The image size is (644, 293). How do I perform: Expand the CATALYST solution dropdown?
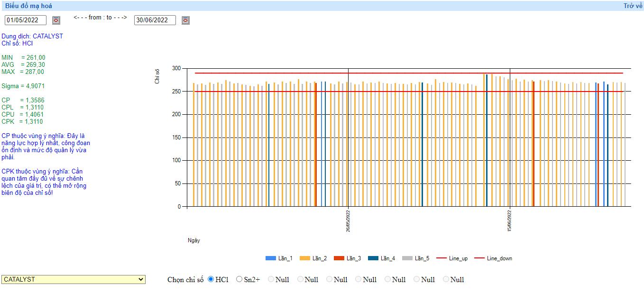pos(73,279)
